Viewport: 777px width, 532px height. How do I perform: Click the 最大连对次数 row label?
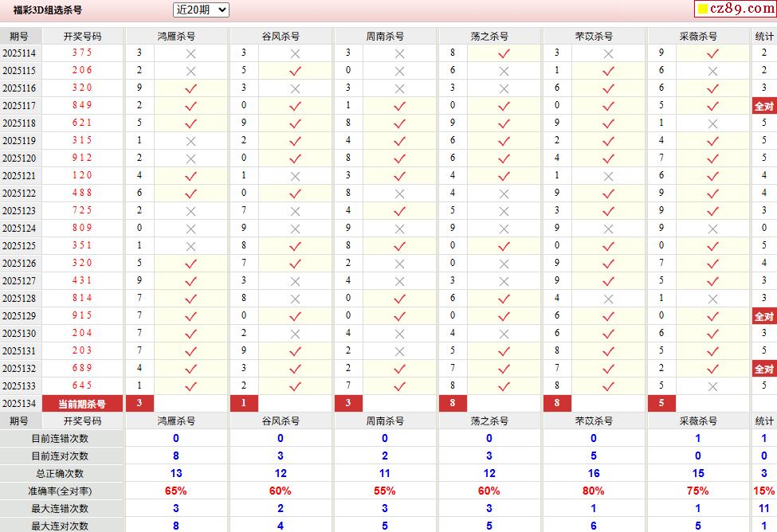pos(60,526)
